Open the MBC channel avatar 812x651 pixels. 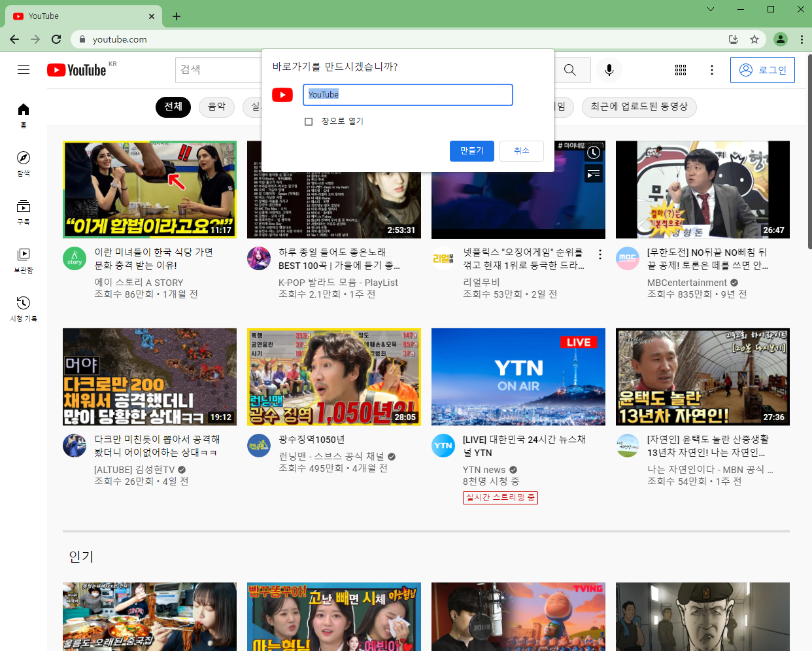(x=628, y=258)
